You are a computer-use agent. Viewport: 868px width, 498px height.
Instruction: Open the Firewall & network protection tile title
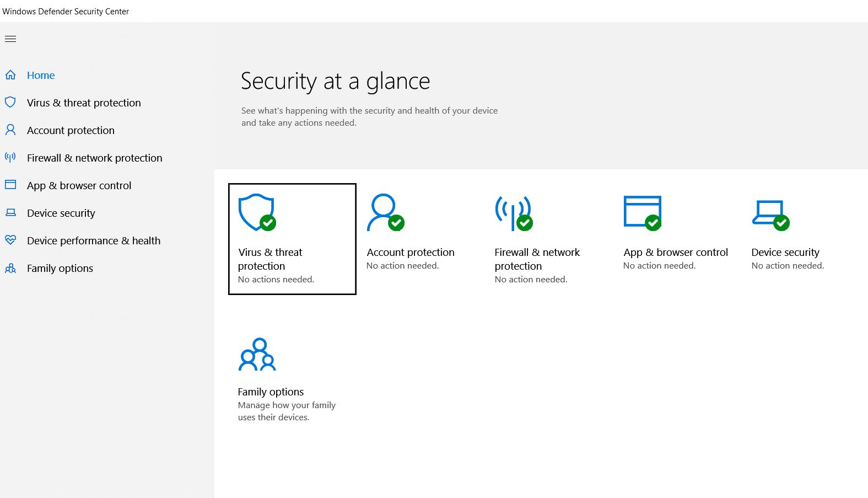(x=537, y=259)
